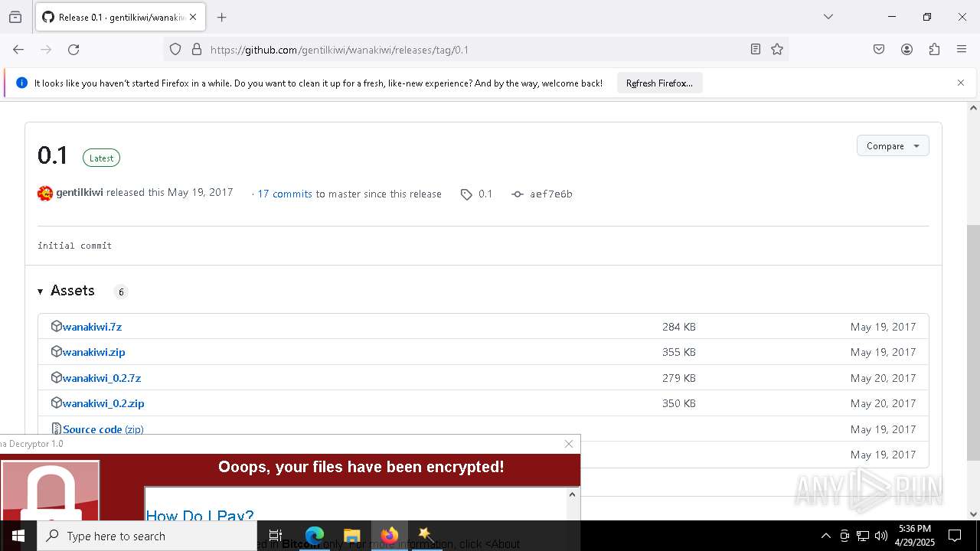
Task: Open Firefox account icon
Action: click(906, 50)
